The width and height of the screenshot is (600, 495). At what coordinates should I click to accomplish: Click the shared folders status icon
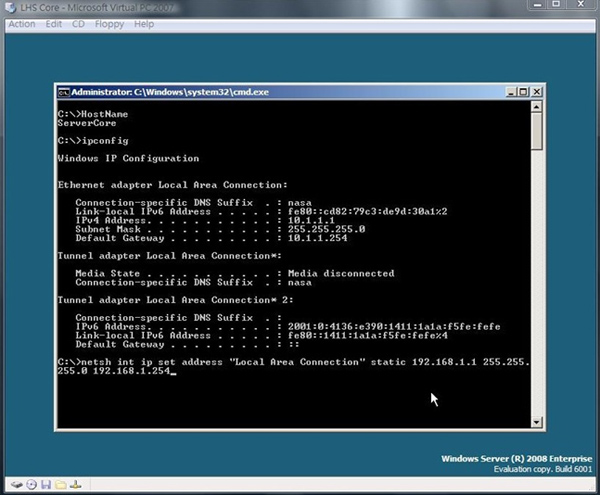(x=60, y=485)
